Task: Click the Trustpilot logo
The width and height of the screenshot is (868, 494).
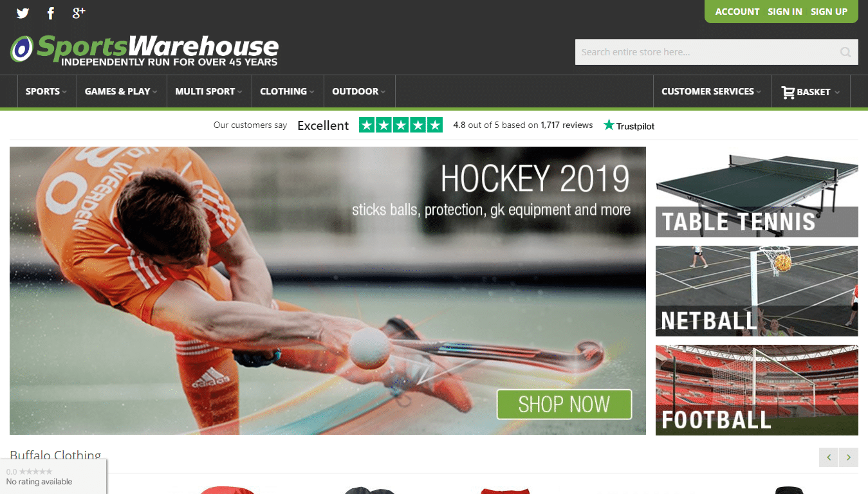Action: point(629,125)
